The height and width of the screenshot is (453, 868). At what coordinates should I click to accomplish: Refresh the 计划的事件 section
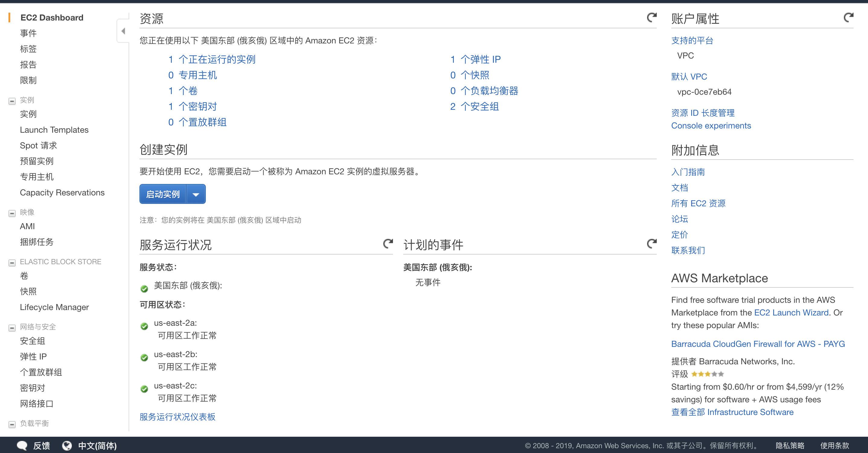click(x=651, y=244)
